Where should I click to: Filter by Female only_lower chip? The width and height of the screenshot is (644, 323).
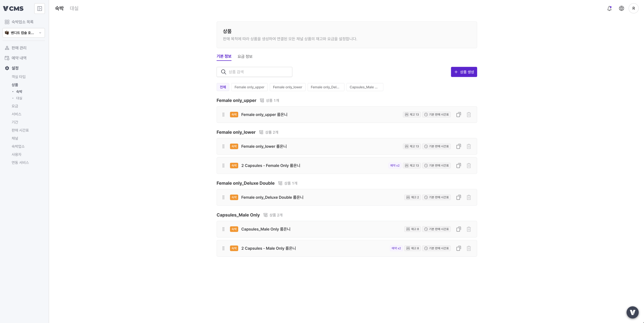[x=288, y=87]
